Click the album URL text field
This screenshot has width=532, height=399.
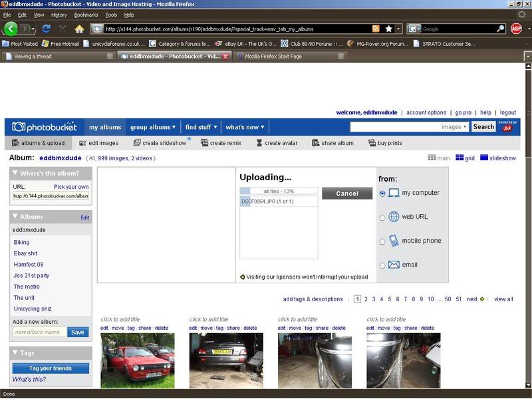pos(51,196)
